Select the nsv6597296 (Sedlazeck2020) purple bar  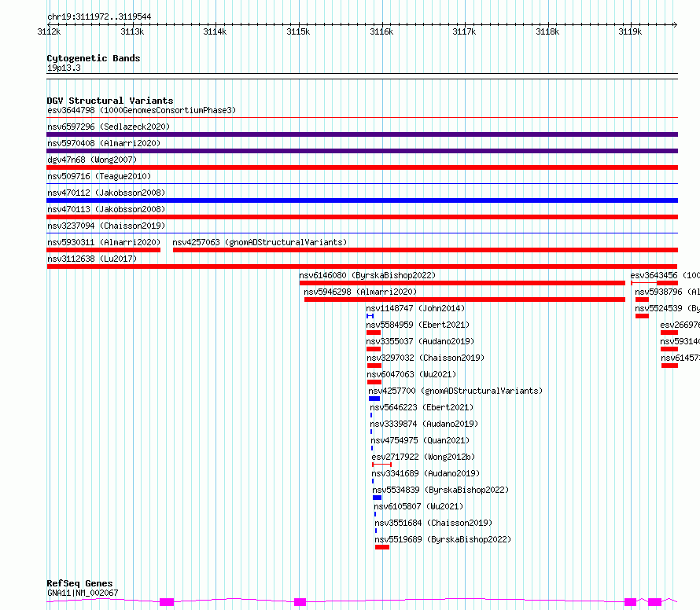(362, 134)
